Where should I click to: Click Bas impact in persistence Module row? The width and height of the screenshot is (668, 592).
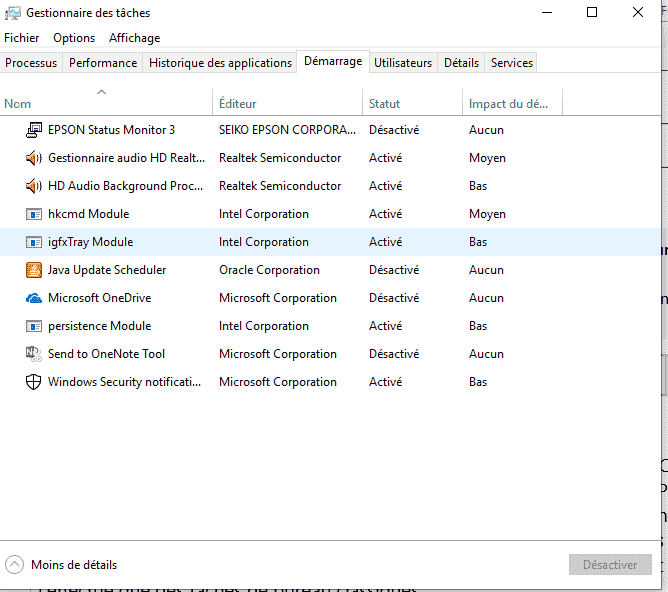click(x=478, y=326)
